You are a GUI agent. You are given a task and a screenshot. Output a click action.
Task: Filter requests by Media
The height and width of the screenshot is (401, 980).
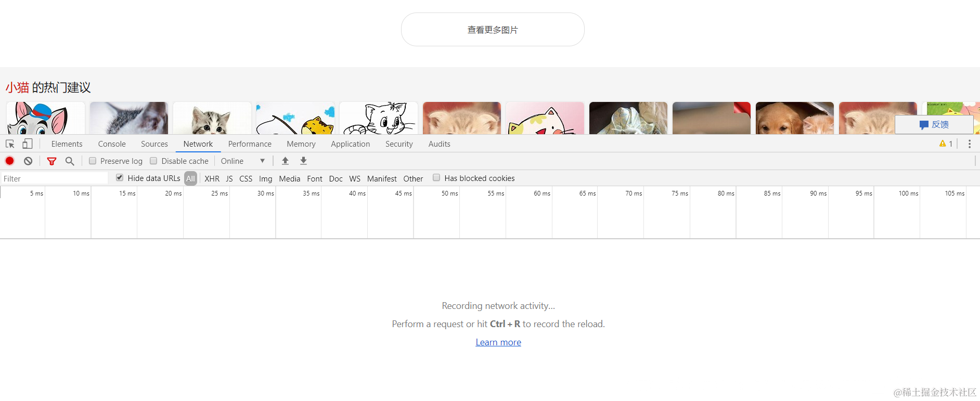[290, 178]
